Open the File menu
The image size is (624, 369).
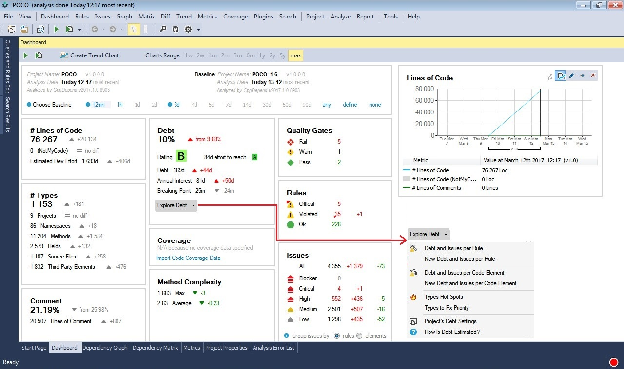(x=8, y=16)
